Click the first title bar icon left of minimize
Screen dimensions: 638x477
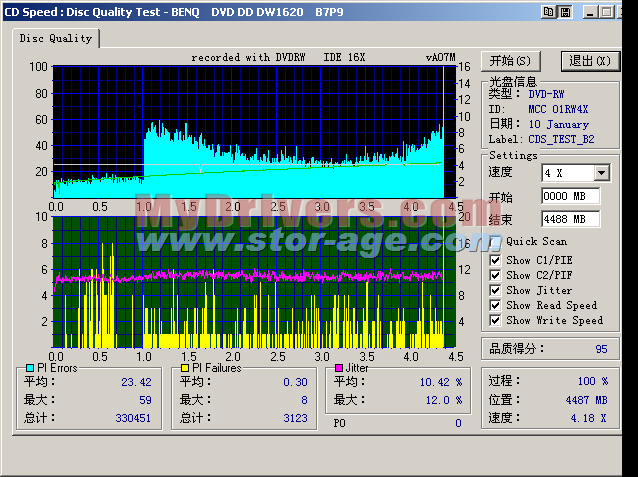pyautogui.click(x=548, y=11)
